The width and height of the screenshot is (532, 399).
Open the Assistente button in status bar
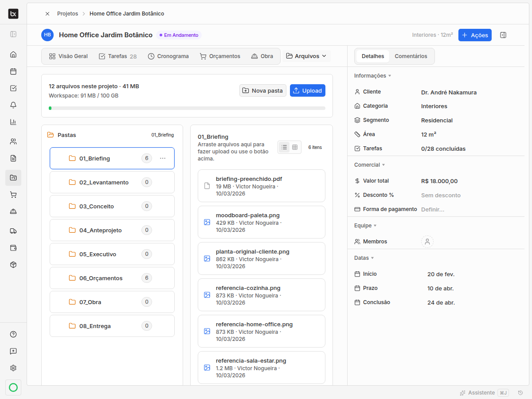484,393
